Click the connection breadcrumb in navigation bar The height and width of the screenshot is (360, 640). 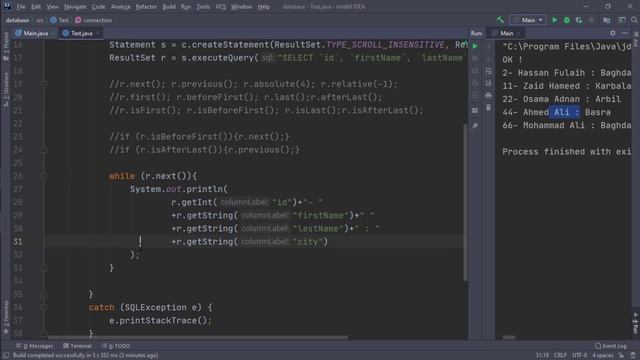[93, 20]
